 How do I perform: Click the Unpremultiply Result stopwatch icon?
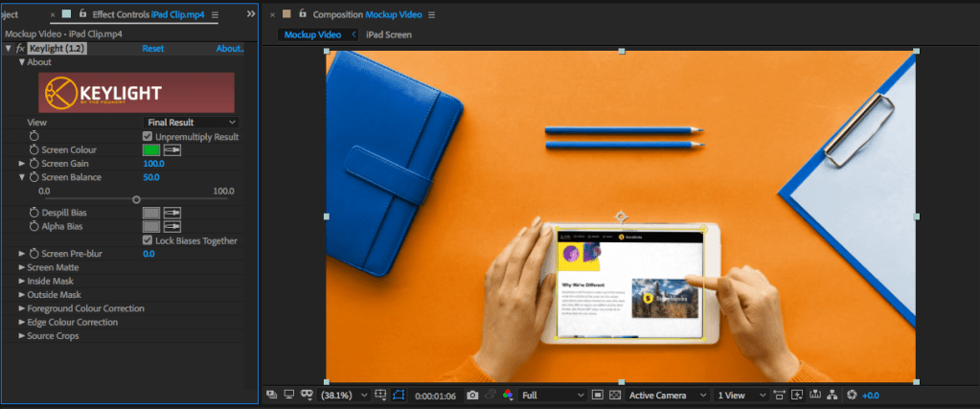[x=34, y=136]
